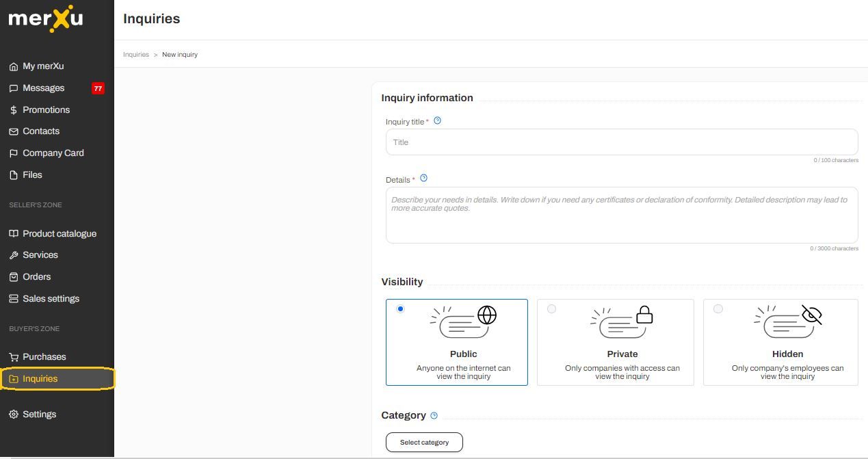
Task: Select the Private visibility radio button
Action: 551,309
